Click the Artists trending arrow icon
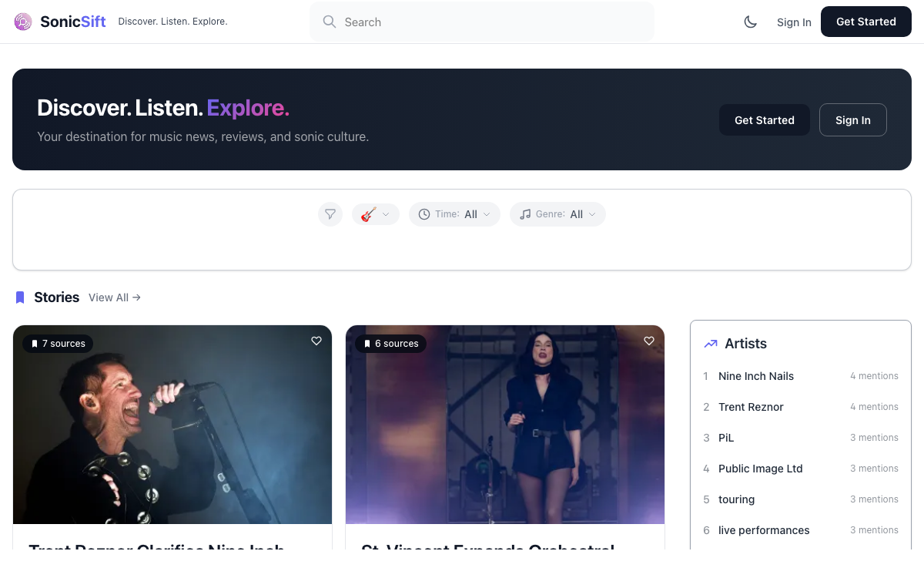Viewport: 924px width, 578px height. pos(710,344)
